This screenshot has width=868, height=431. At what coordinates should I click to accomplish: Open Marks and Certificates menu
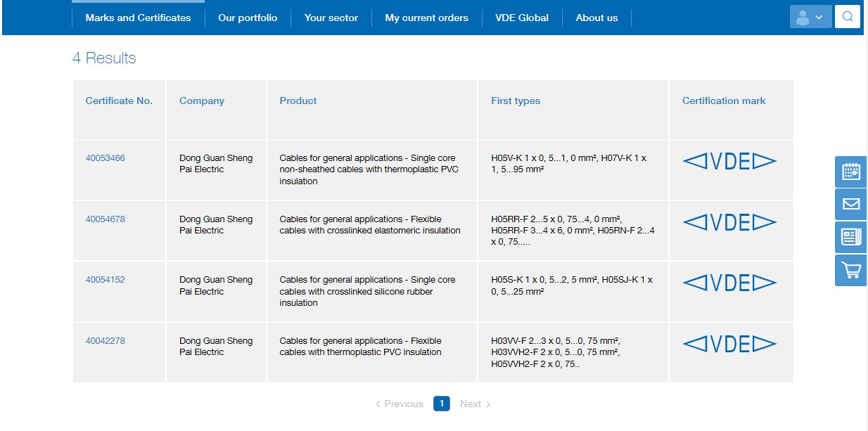138,18
